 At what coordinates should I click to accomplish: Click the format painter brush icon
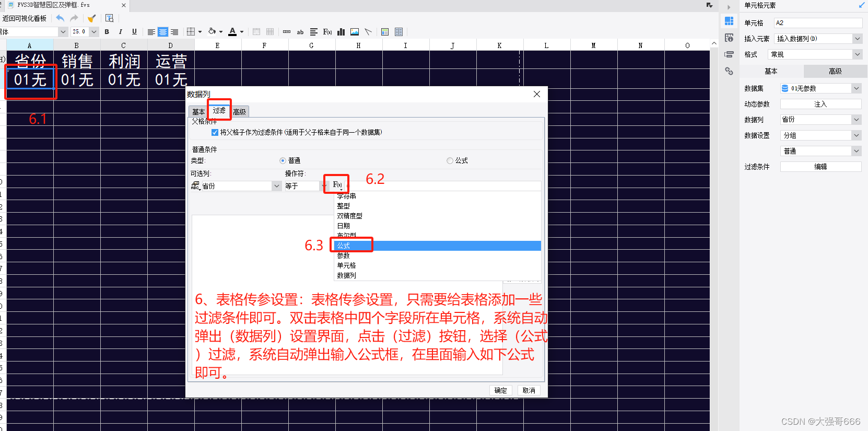[91, 18]
